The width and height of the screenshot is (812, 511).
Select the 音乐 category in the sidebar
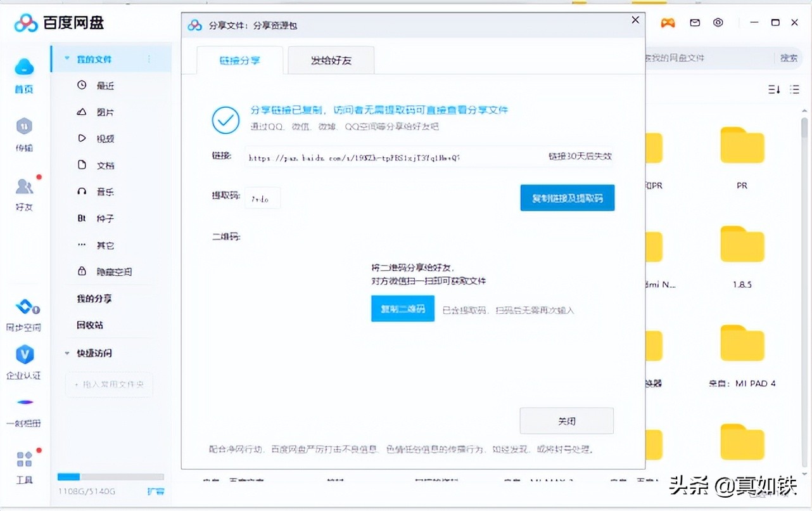click(105, 191)
